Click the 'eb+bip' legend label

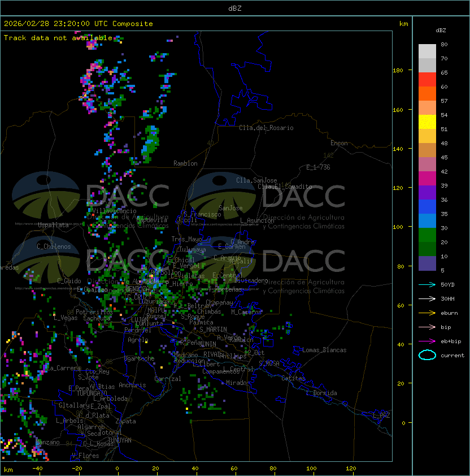[x=451, y=341]
